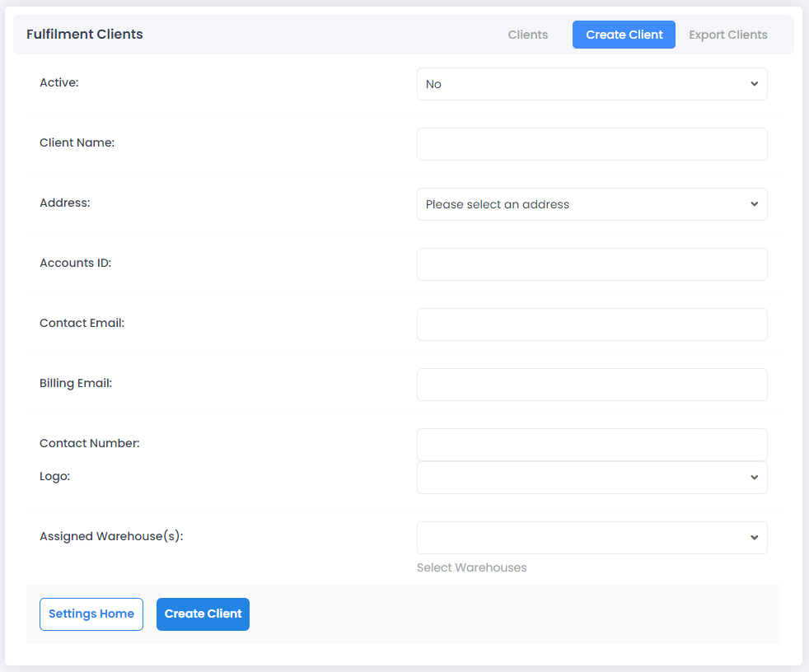Click the Fulfilment Clients heading
The width and height of the screenshot is (809, 672).
(x=85, y=34)
